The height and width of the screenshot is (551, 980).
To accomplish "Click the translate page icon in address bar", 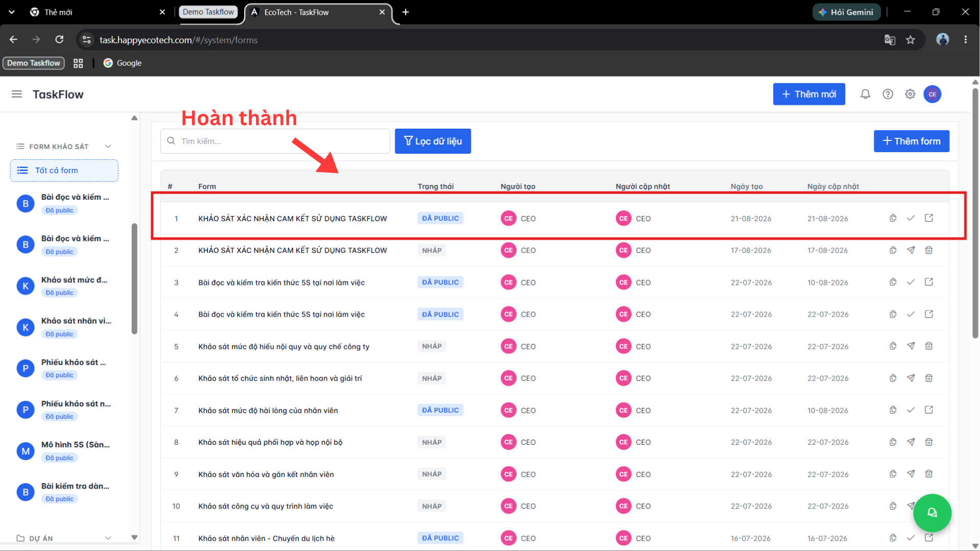I will click(890, 40).
